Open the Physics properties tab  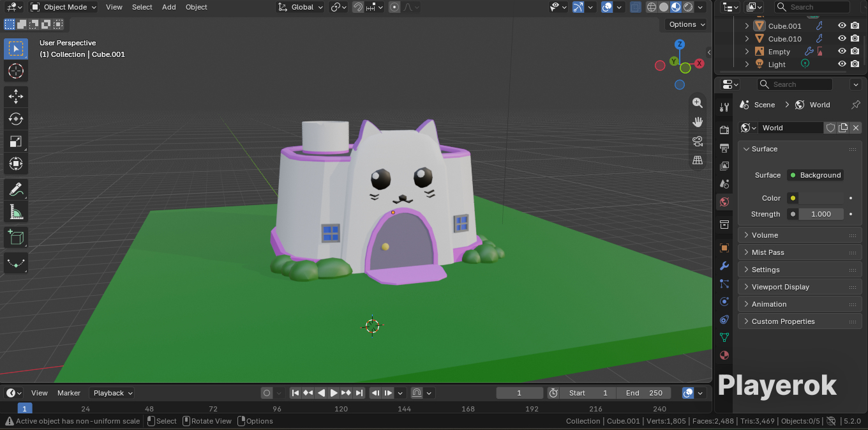coord(724,302)
